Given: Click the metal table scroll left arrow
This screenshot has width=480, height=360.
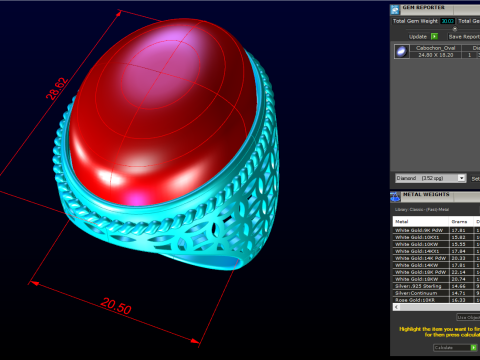Looking at the screenshot, I should 396,307.
